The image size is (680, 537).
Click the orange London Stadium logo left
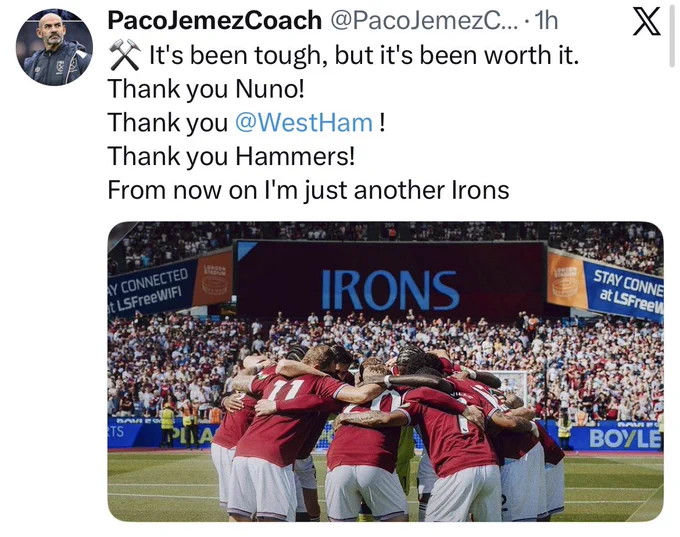(x=214, y=278)
